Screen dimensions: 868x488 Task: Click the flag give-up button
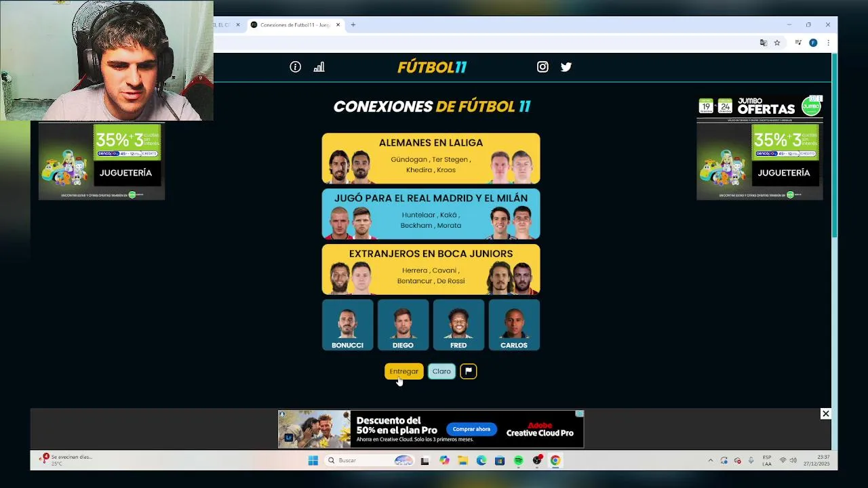tap(469, 371)
